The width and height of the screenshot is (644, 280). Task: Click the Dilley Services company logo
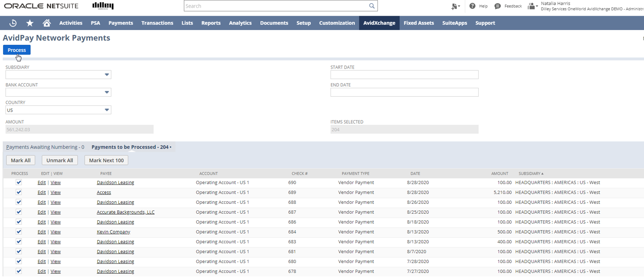103,5
